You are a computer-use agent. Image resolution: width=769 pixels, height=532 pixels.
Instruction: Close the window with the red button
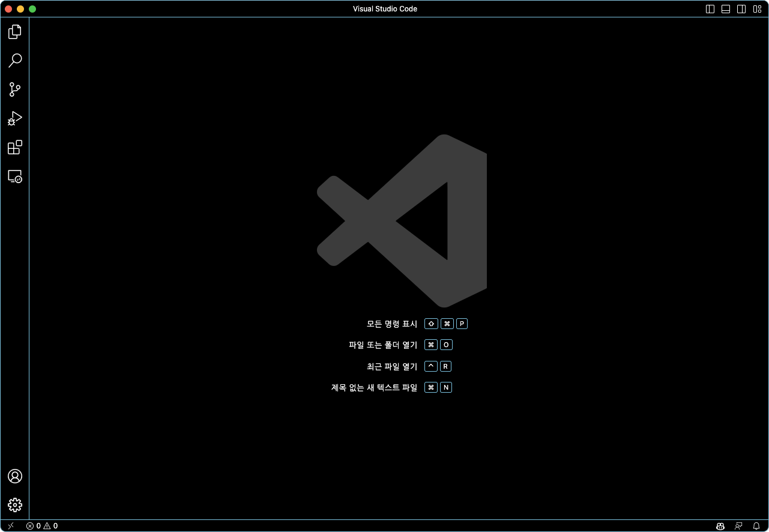pyautogui.click(x=8, y=9)
